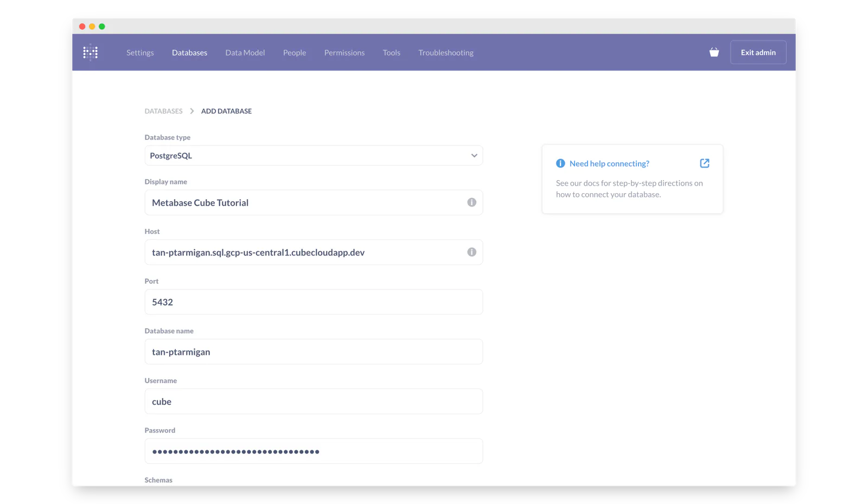This screenshot has height=504, width=868.
Task: Select the Permissions tab
Action: click(x=344, y=53)
